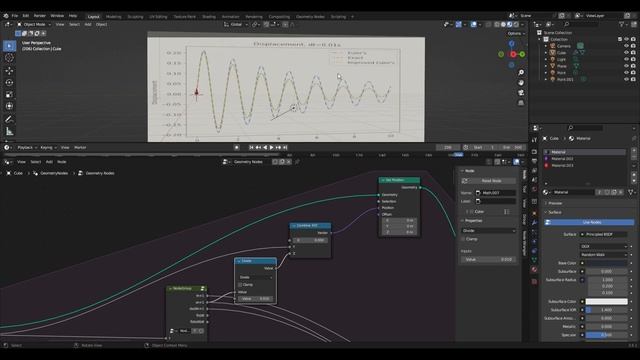Click the red X axis on navigation gizmo
The width and height of the screenshot is (640, 360).
(x=513, y=54)
